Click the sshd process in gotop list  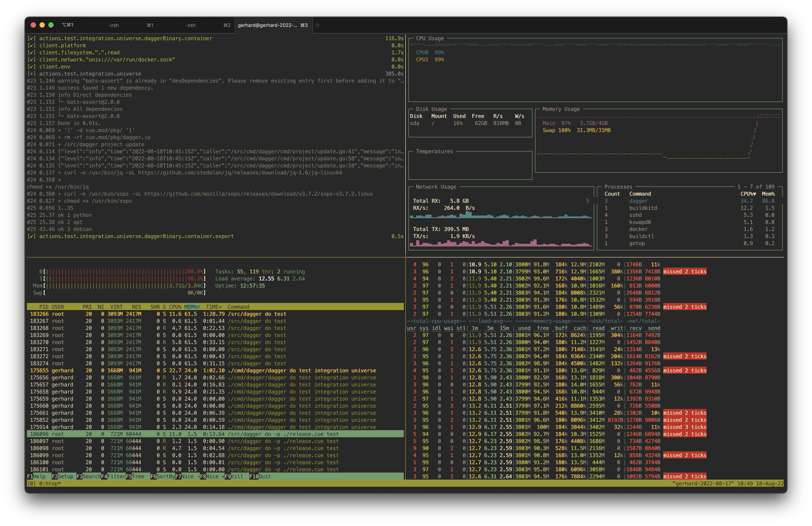coord(689,215)
